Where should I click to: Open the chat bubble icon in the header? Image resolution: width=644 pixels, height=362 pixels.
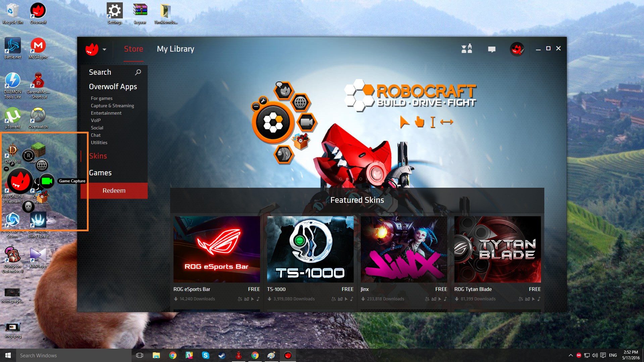(492, 49)
